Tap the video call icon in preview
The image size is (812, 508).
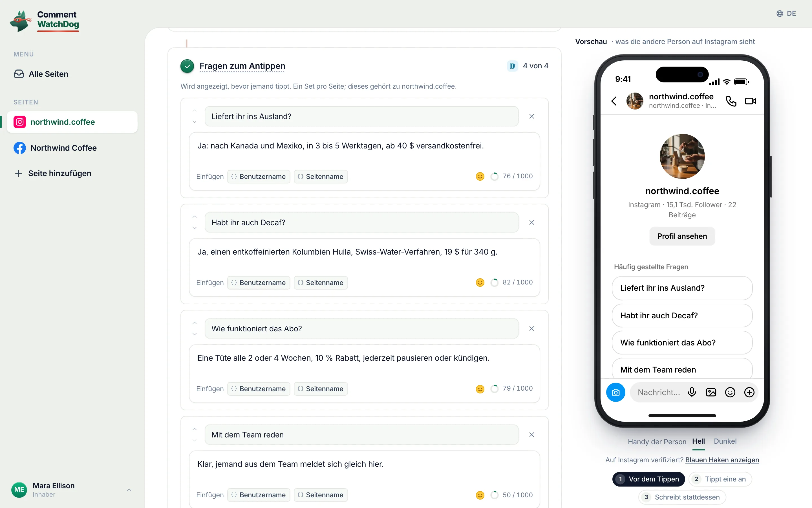(751, 101)
